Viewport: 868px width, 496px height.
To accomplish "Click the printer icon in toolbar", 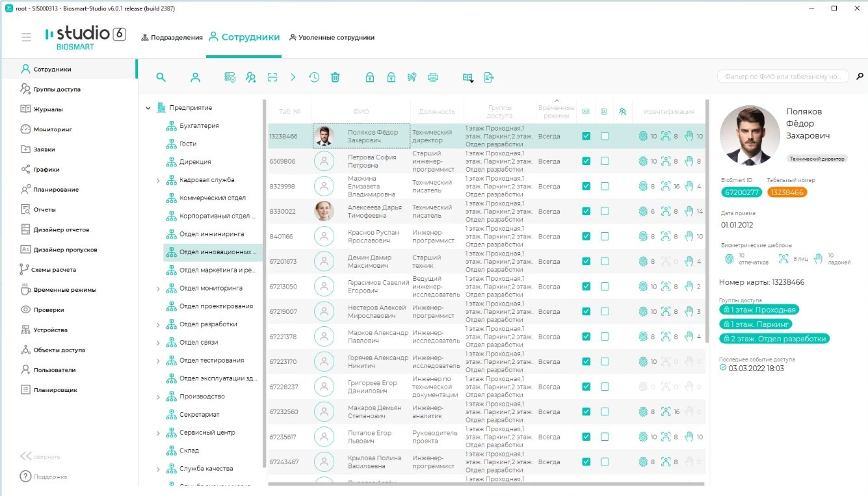I will pos(432,77).
